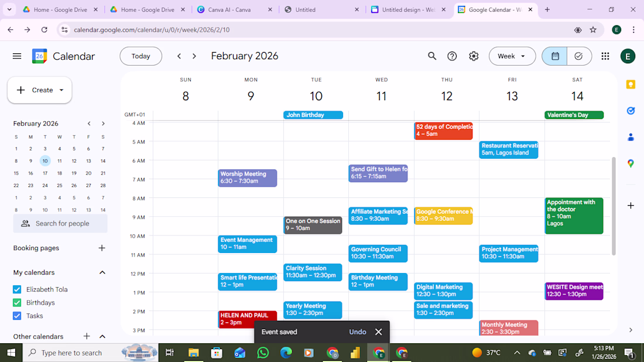Reload the page in browser
The height and width of the screenshot is (362, 644).
click(44, 30)
